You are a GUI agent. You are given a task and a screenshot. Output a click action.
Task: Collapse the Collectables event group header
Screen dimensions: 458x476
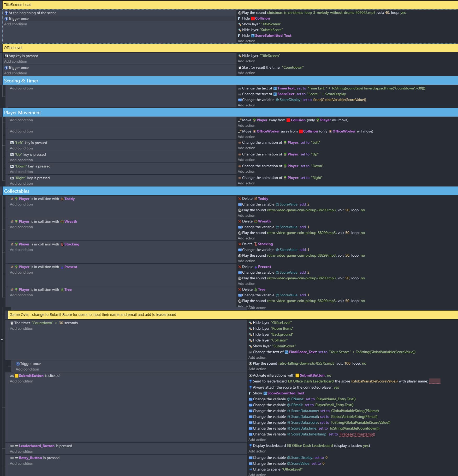pos(17,191)
